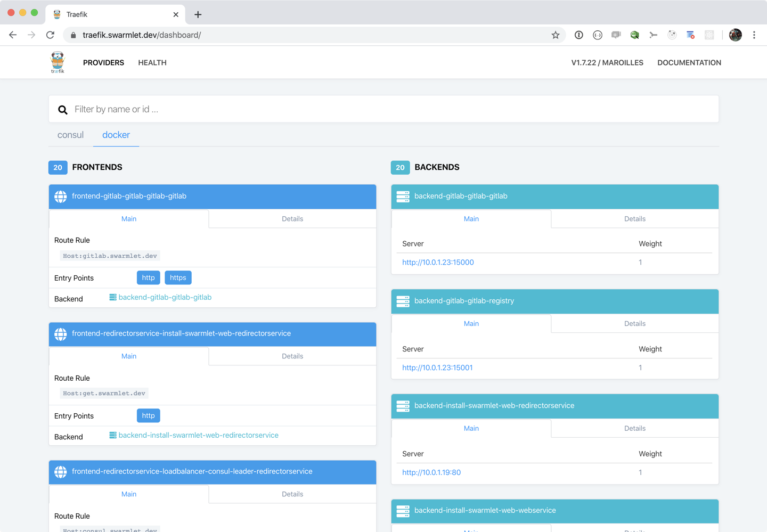
Task: Click server icon of backend-install-swarmlet-web-webservice header
Action: [403, 511]
